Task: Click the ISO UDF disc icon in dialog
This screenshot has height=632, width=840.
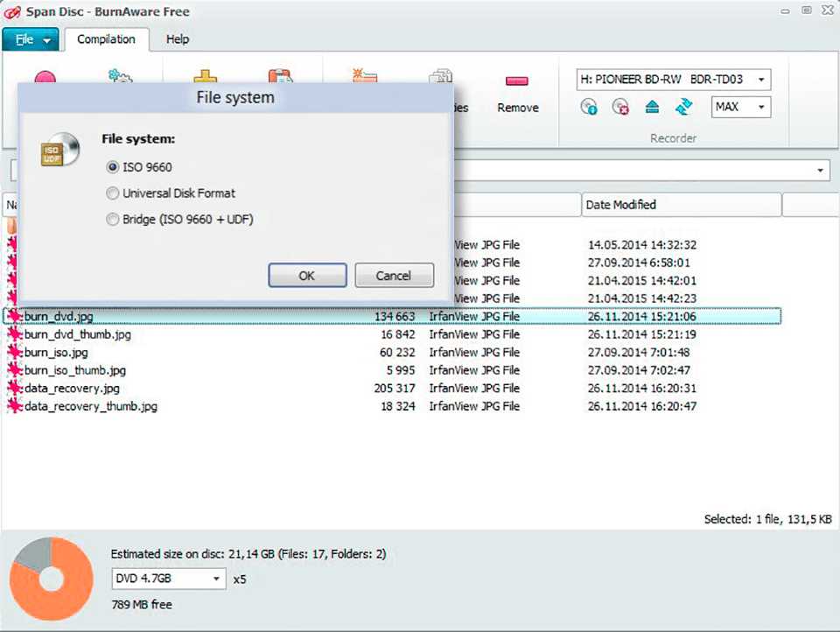Action: click(x=60, y=150)
